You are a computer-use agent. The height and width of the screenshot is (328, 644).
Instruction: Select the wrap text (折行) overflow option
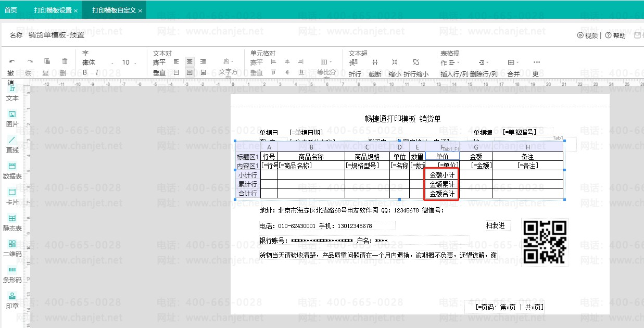(x=355, y=68)
